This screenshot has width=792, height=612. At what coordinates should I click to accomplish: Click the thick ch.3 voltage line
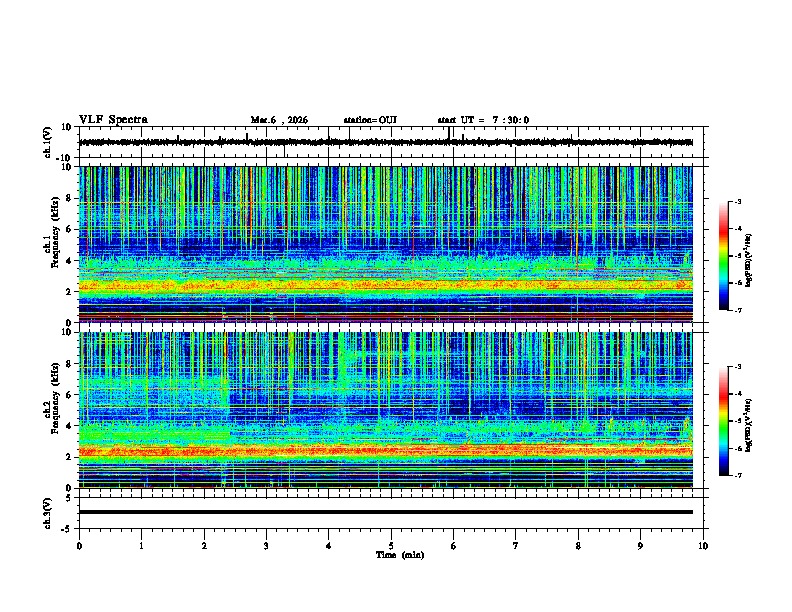386,512
